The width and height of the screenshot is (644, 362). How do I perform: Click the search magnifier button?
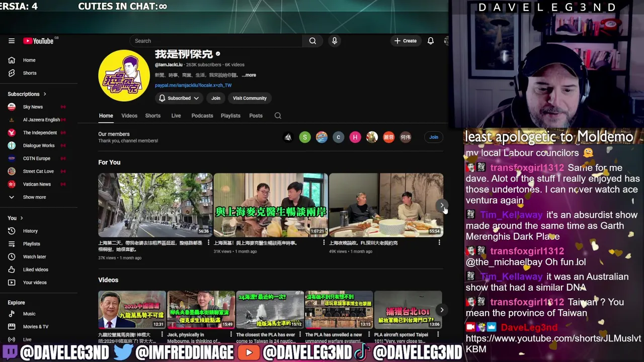312,41
